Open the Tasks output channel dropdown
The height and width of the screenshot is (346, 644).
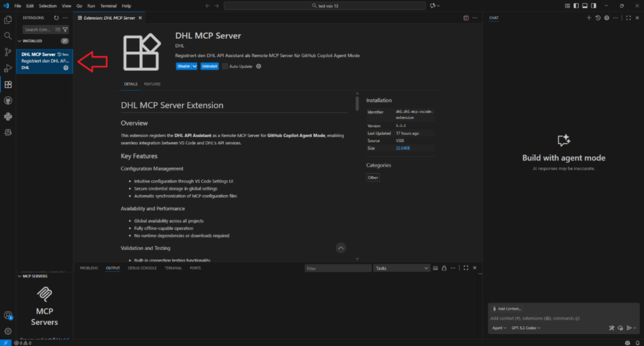pyautogui.click(x=401, y=268)
